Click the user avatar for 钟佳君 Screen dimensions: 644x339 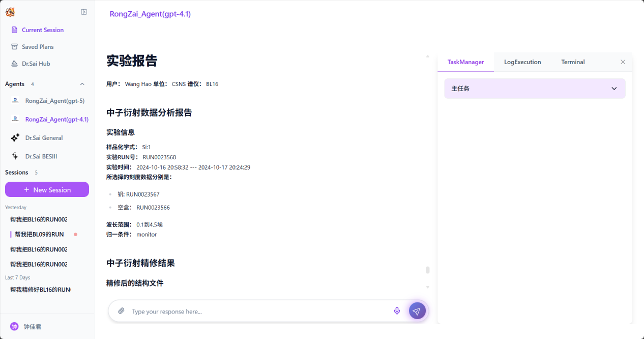click(x=14, y=326)
